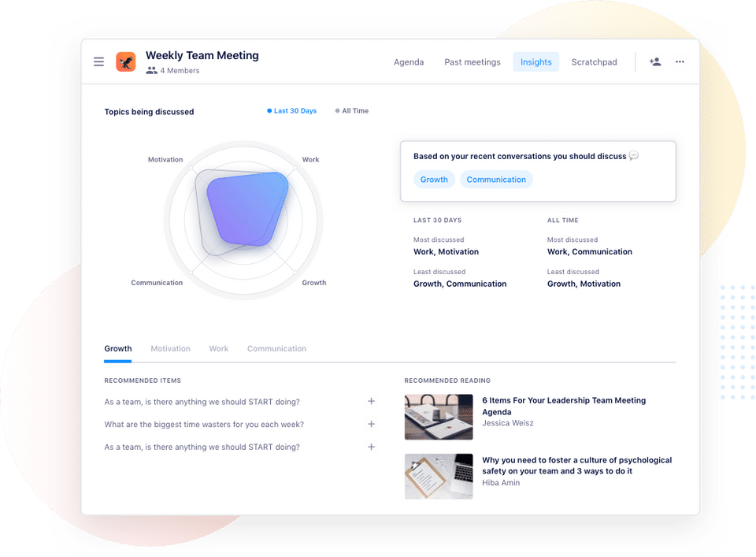Add first START doing question with plus
756x557 pixels.
pos(371,401)
